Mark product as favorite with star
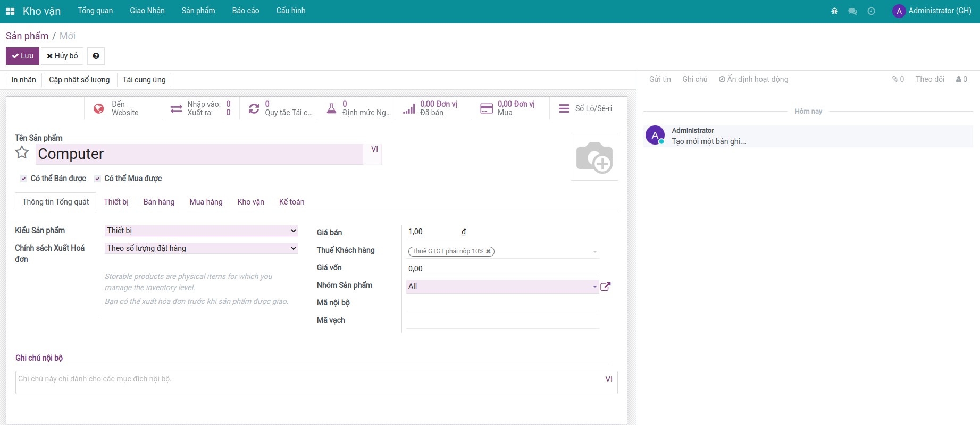The image size is (980, 425). point(22,153)
